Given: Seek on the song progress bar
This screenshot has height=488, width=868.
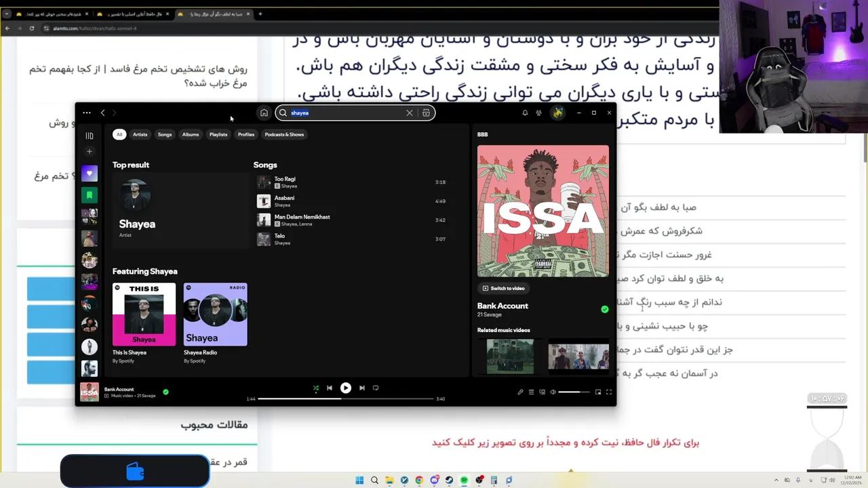Looking at the screenshot, I should point(345,399).
